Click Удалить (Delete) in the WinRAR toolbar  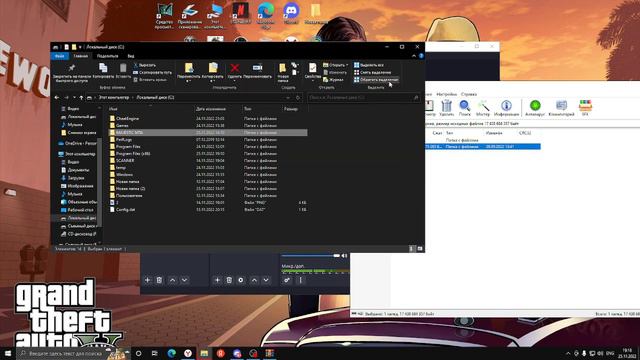[x=447, y=108]
